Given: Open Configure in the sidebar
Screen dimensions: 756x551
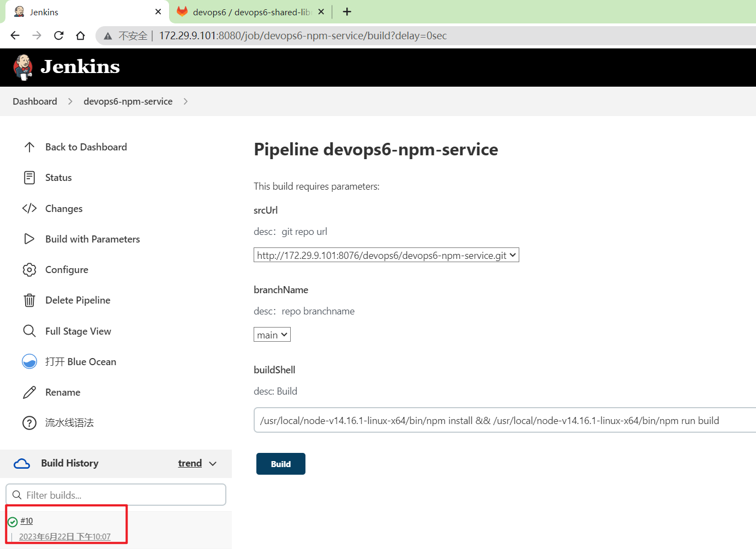Looking at the screenshot, I should click(x=67, y=270).
